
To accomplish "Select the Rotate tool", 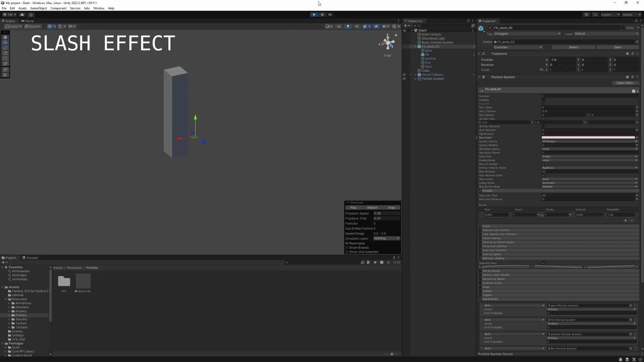I will point(5,48).
